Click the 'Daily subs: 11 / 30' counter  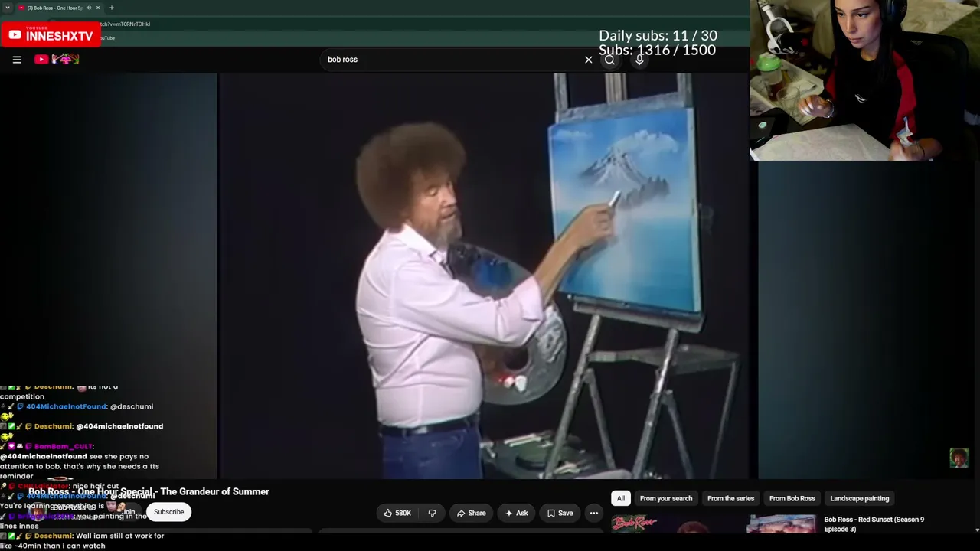coord(658,35)
